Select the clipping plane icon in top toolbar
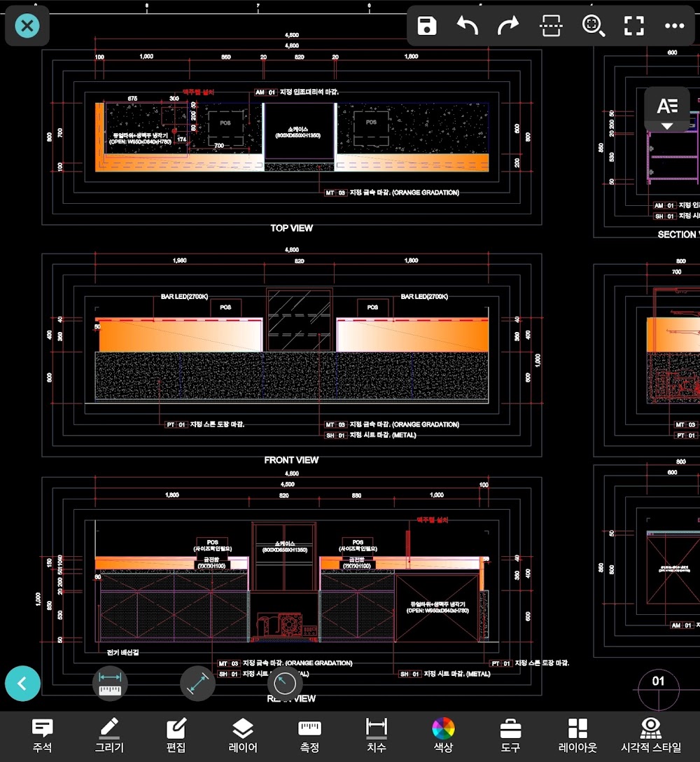The height and width of the screenshot is (762, 700). pos(551,26)
